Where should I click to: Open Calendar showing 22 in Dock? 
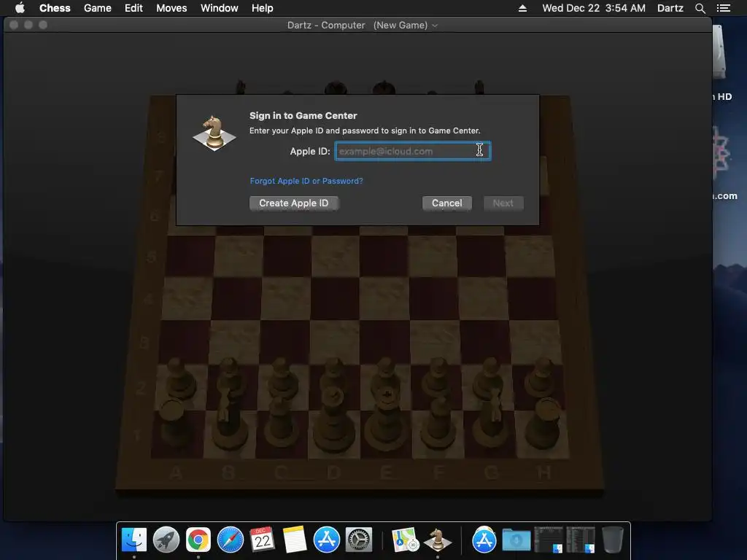click(x=263, y=540)
